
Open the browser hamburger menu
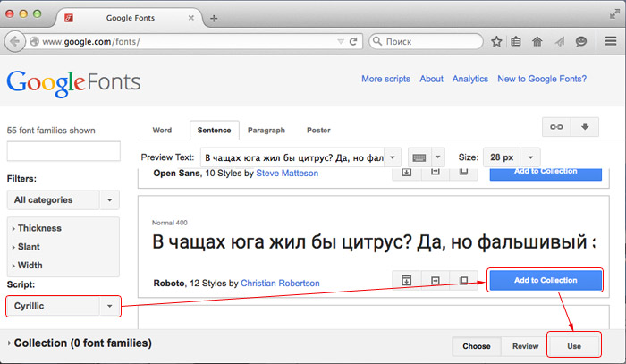[x=611, y=41]
